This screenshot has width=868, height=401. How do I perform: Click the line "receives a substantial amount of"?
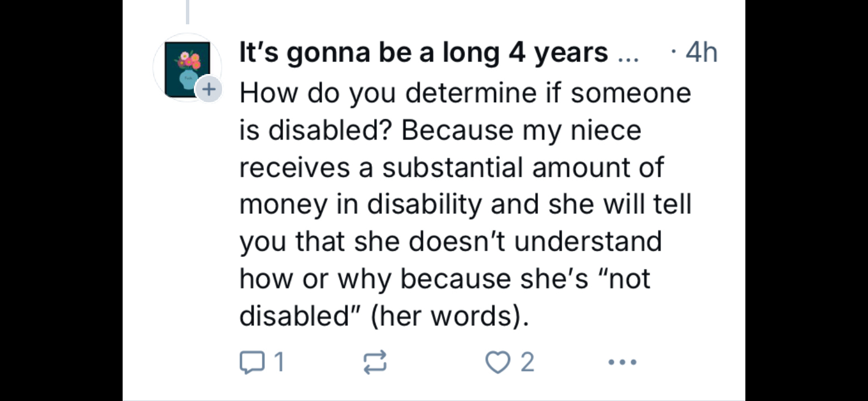pos(451,167)
